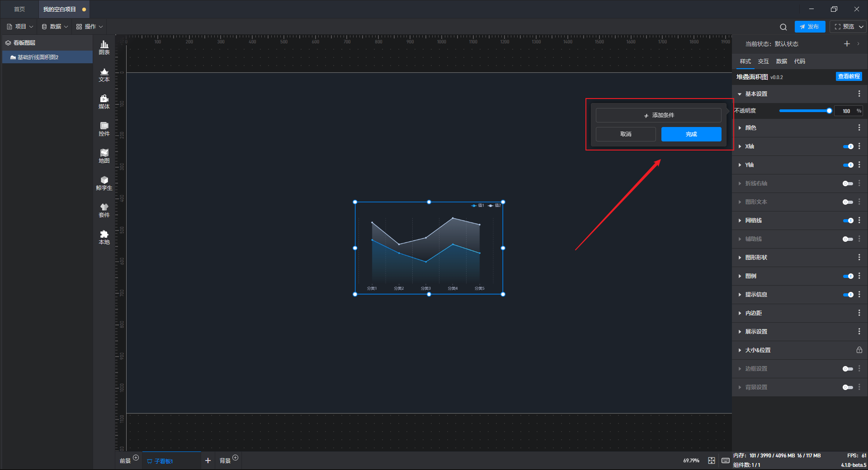
Task: Open more options for 内边距 row
Action: pyautogui.click(x=859, y=313)
